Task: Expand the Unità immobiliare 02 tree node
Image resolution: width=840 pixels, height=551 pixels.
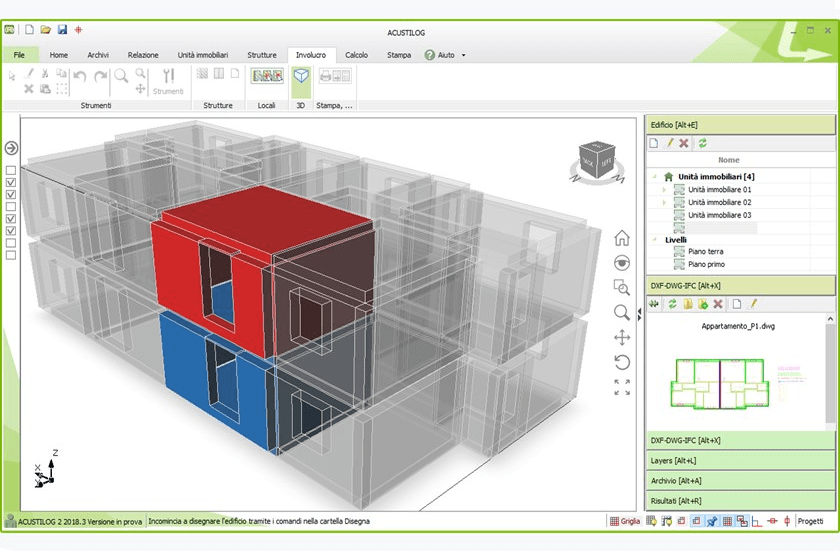Action: 665,203
